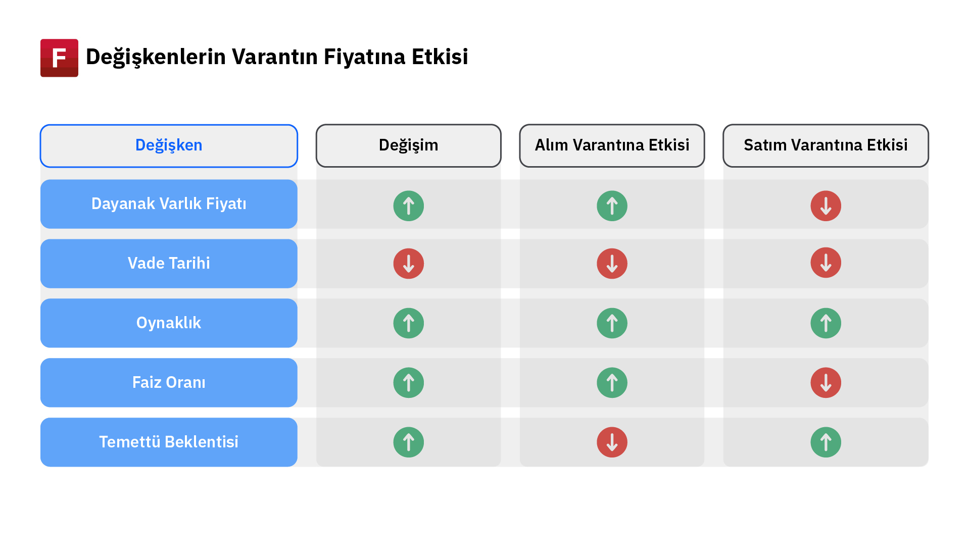Select Satım Varantına Etkisi header
The image size is (970, 560).
pyautogui.click(x=826, y=146)
